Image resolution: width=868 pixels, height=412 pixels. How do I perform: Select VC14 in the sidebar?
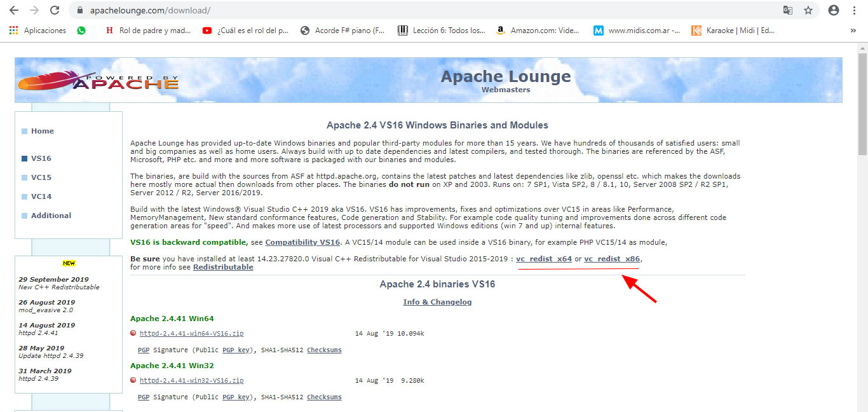pos(41,196)
